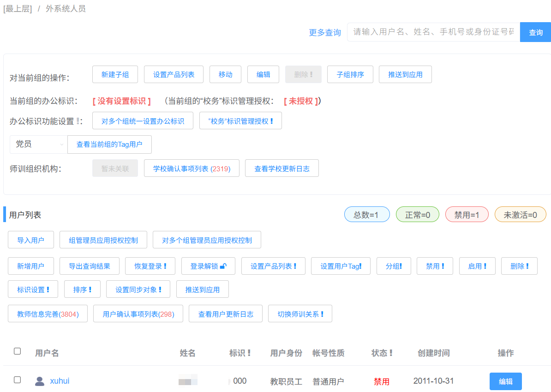This screenshot has height=392, width=551.
Task: Filter by 未激活=0 badge
Action: 521,214
